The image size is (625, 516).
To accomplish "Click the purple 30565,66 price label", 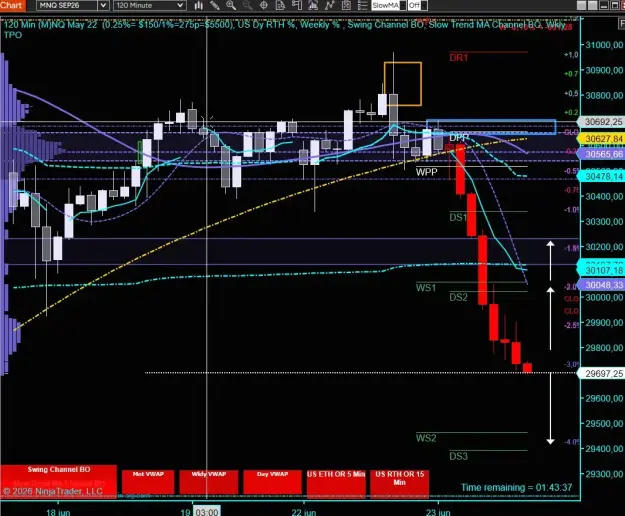I will tap(601, 154).
